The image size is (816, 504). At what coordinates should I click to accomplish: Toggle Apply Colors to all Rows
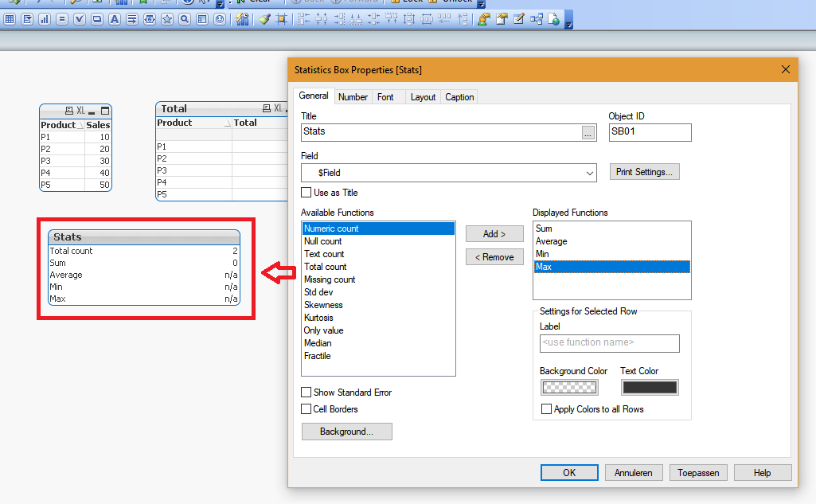click(x=546, y=409)
